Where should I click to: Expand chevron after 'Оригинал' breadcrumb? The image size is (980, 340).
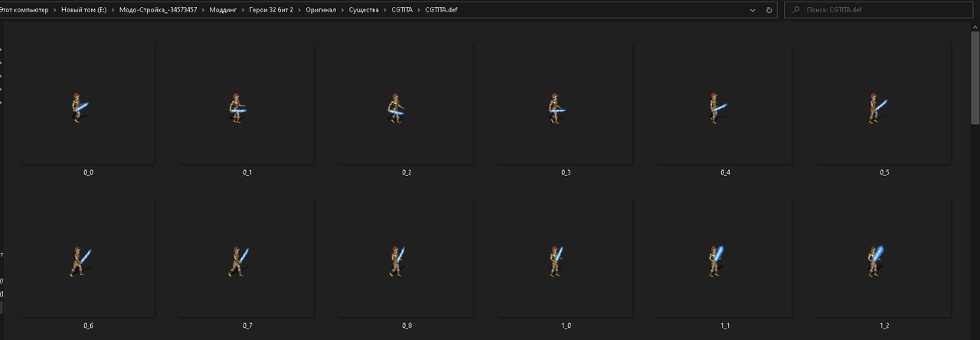coord(341,10)
